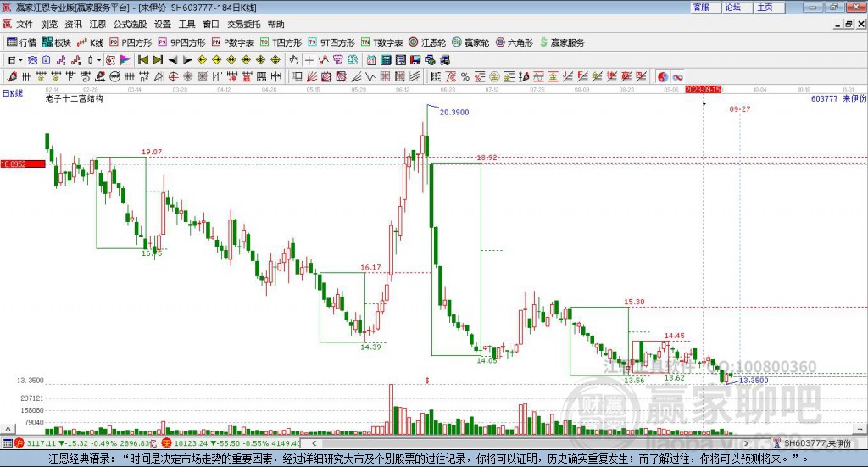
Task: Open the 9T四方形 tool
Action: point(331,42)
